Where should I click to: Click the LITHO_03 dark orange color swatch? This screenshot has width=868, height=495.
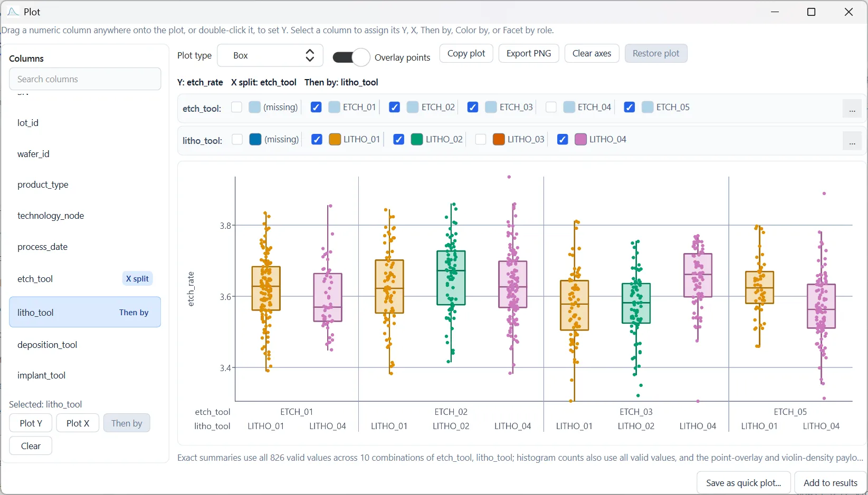pos(499,139)
